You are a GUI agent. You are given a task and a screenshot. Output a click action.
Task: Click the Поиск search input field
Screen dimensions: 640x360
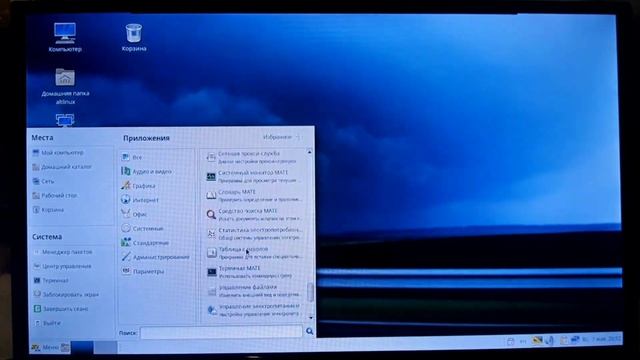pyautogui.click(x=221, y=332)
